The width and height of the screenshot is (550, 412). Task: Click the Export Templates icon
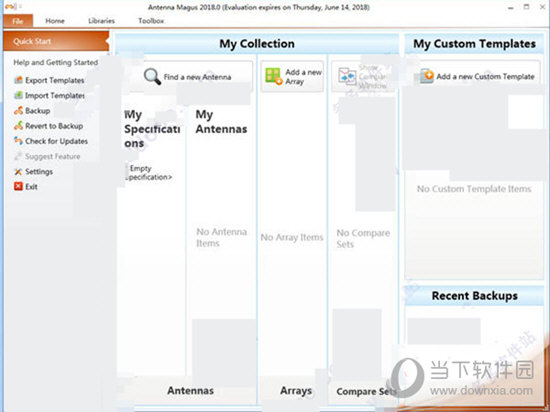tap(18, 80)
